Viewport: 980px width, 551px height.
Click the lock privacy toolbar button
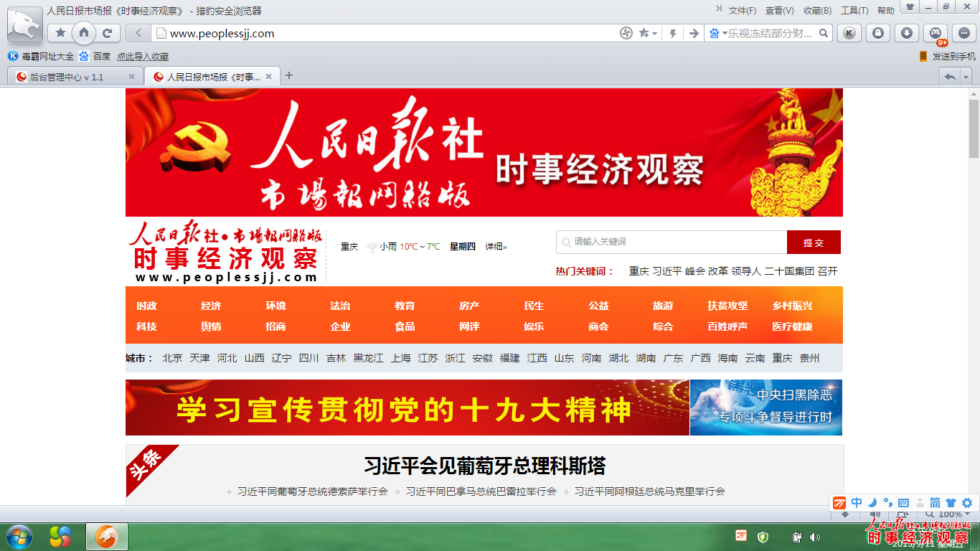point(878,33)
